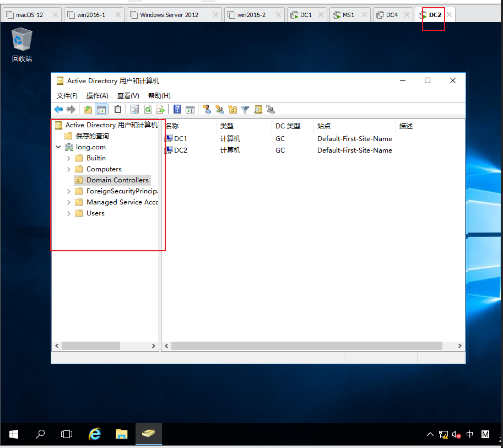Select the DC1 computer row
Screen dimensions: 503x448
[279, 139]
